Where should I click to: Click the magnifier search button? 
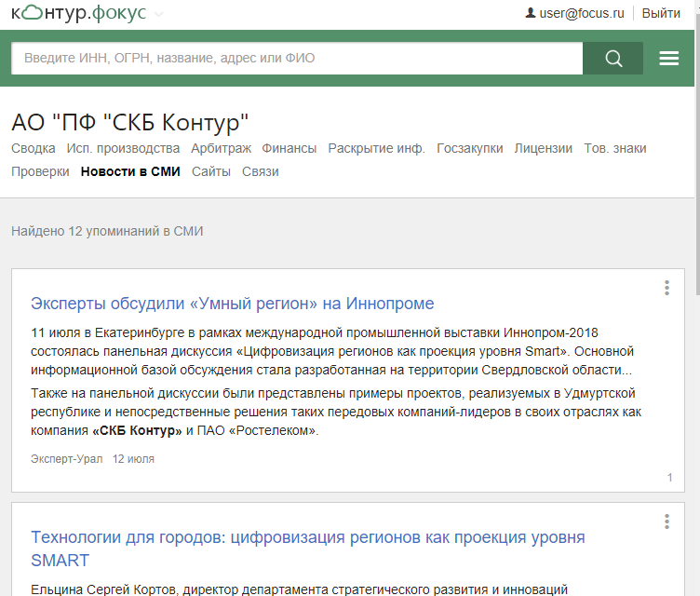[612, 58]
